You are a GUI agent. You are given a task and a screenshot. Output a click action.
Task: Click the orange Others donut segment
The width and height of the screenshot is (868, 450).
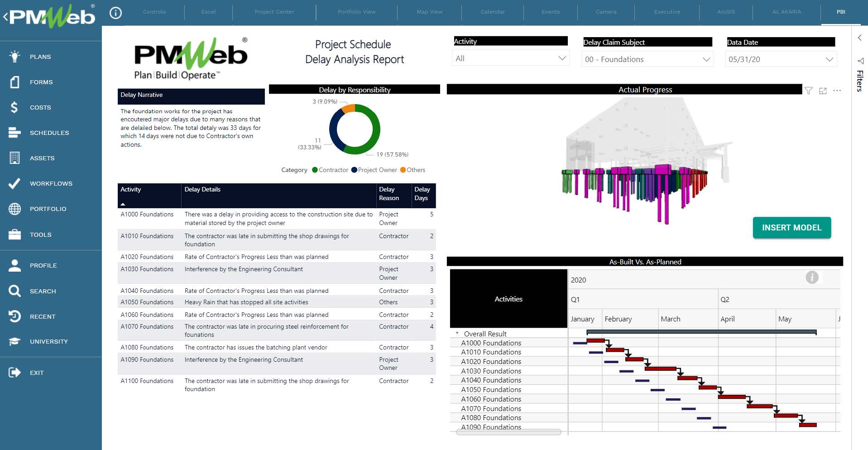(348, 108)
